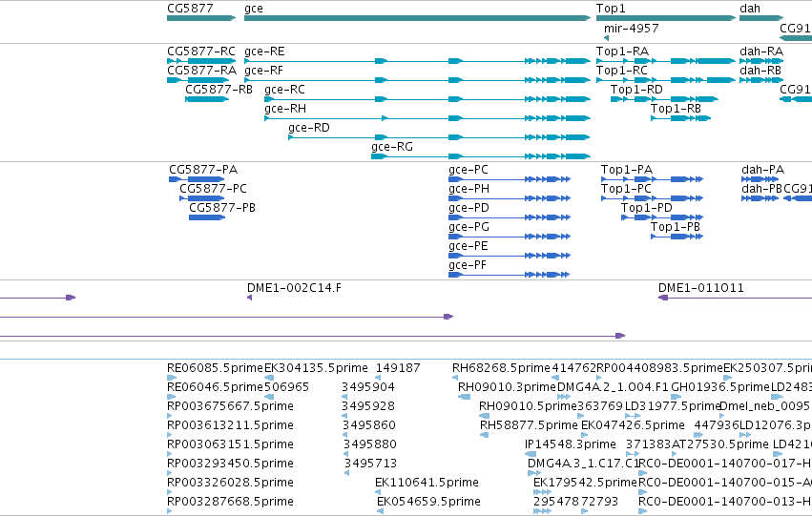Select protein CG5877-PA
Viewport: 812px width, 516px height.
tap(197, 179)
